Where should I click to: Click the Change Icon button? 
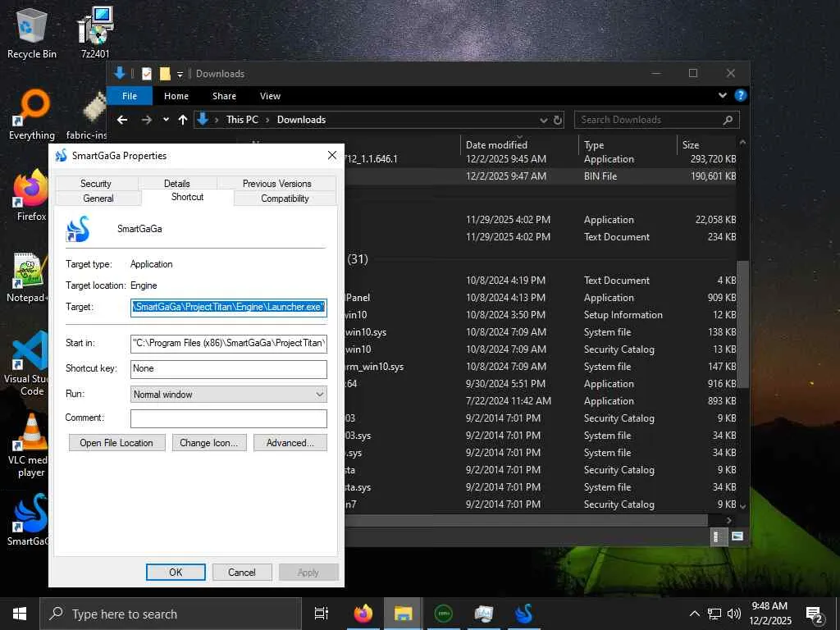209,443
